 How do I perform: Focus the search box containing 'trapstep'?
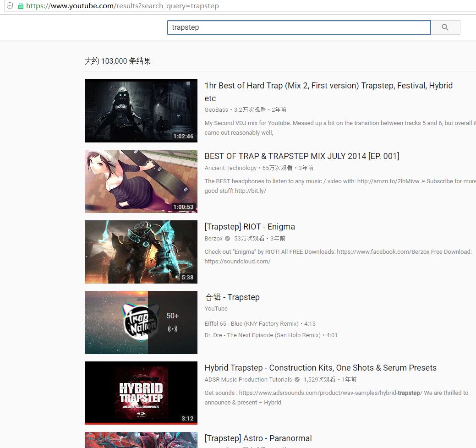point(298,27)
